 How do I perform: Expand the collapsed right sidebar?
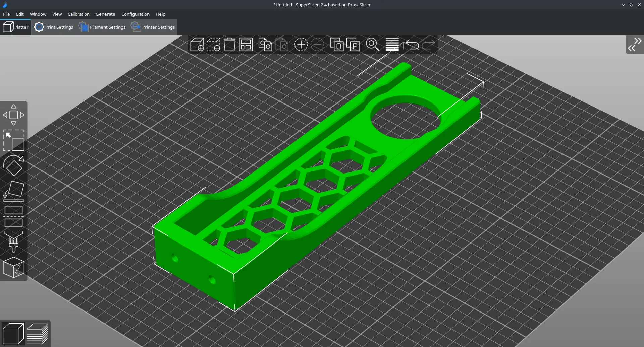(x=635, y=45)
